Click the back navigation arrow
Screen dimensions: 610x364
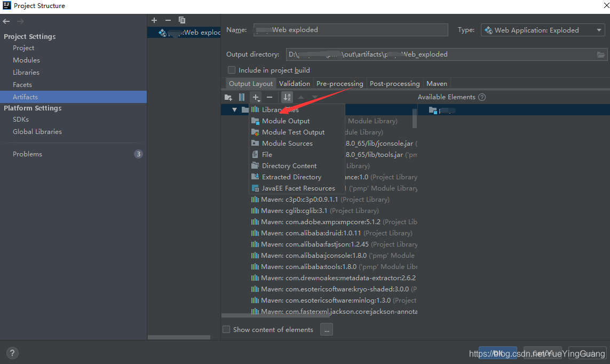(x=6, y=21)
